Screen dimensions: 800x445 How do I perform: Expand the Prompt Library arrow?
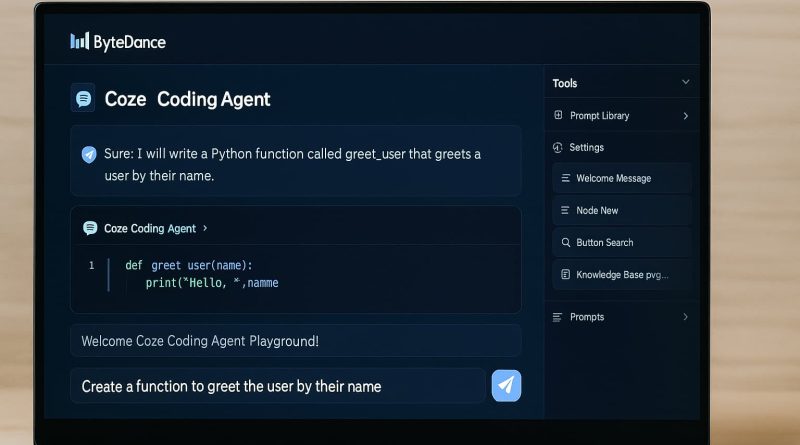pos(686,116)
